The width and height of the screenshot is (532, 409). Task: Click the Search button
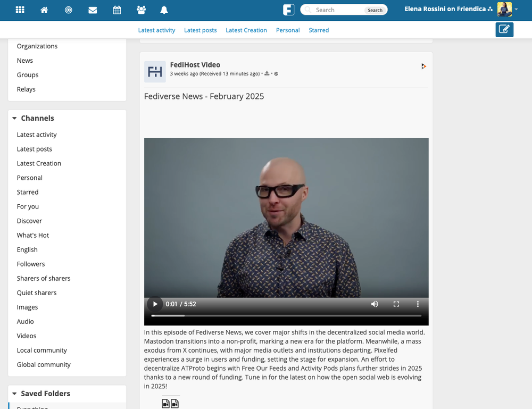(375, 10)
